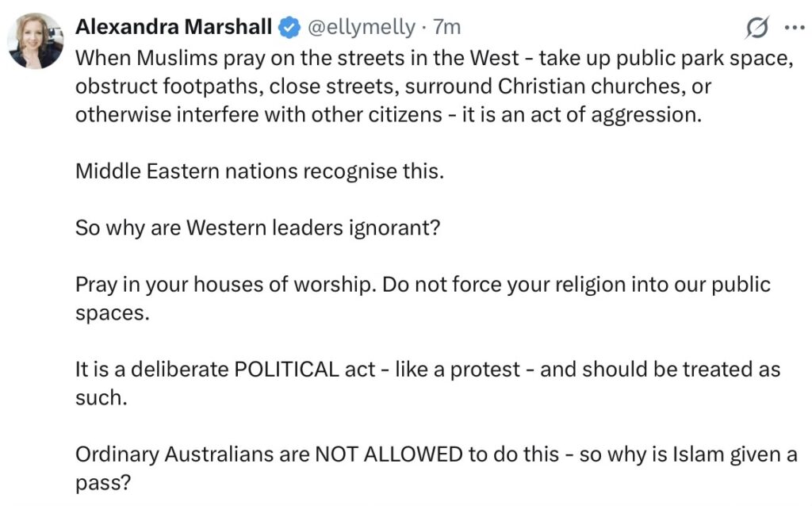The image size is (812, 506).
Task: Click the line starting 'otherwise interfere with'
Action: 258,113
